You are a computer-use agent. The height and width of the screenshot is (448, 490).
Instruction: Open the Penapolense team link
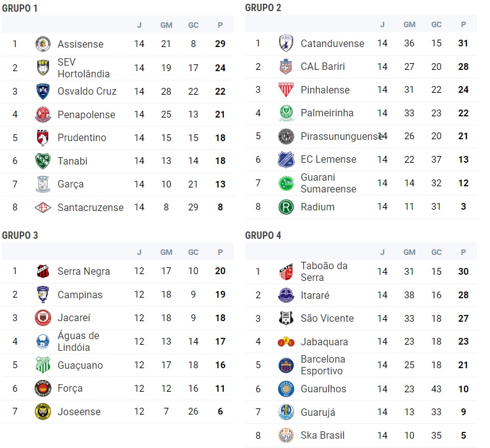click(x=86, y=114)
